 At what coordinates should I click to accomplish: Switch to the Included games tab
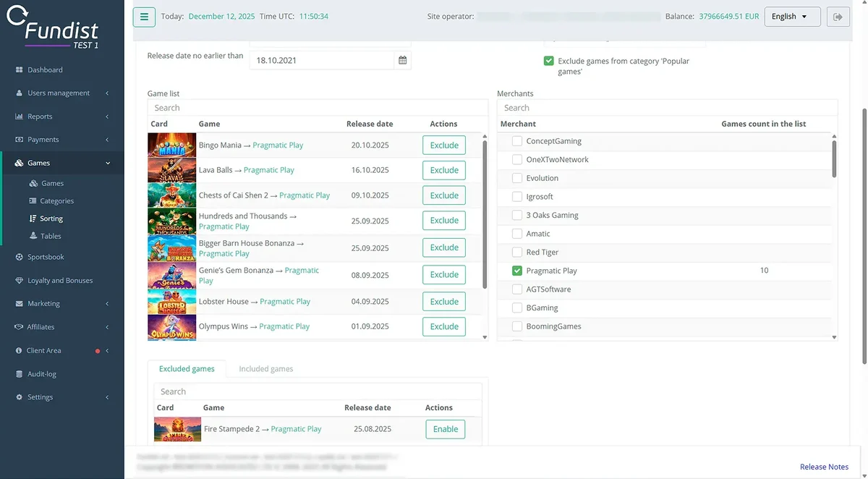[x=266, y=369]
